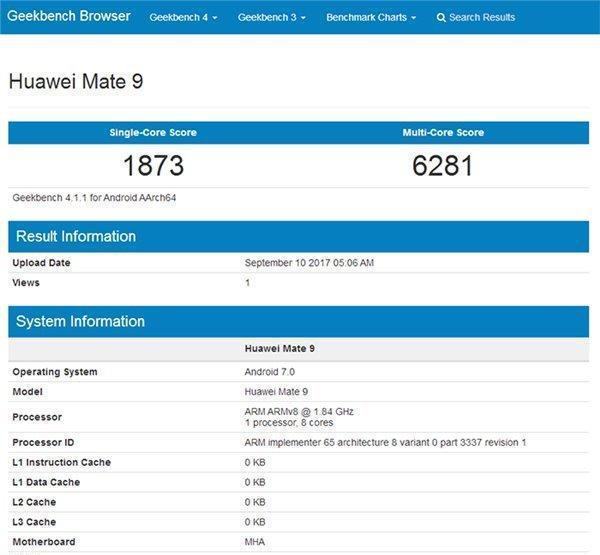Click the bold Huawei Mate 9 column header
The width and height of the screenshot is (600, 555).
[280, 349]
